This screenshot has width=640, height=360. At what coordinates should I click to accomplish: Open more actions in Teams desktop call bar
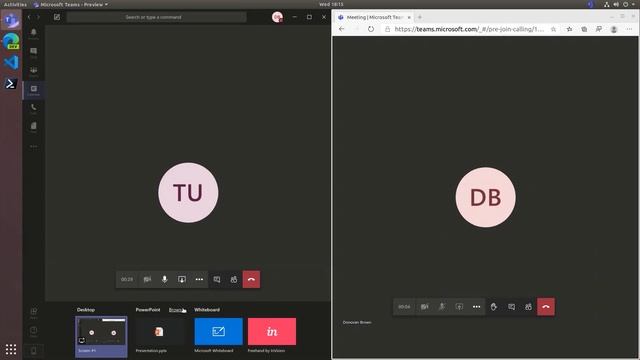pyautogui.click(x=199, y=280)
